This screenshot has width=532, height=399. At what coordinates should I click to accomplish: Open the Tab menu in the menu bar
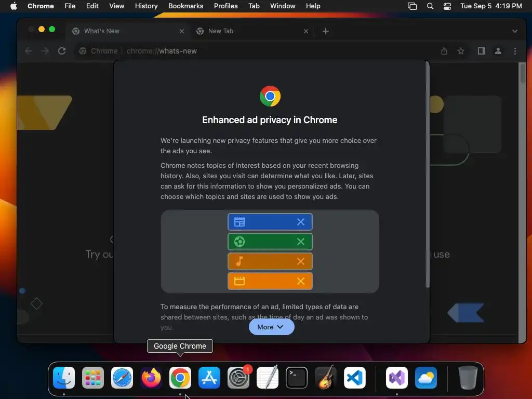[x=254, y=6]
